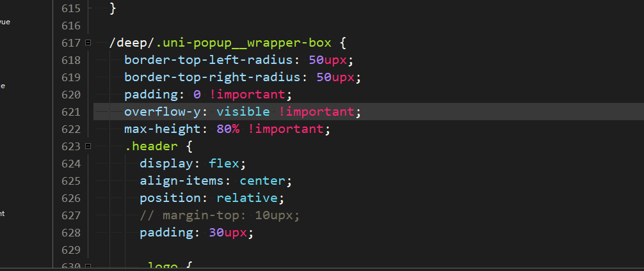The image size is (644, 271).
Task: Select the vue file in the sidebar
Action: (5, 22)
